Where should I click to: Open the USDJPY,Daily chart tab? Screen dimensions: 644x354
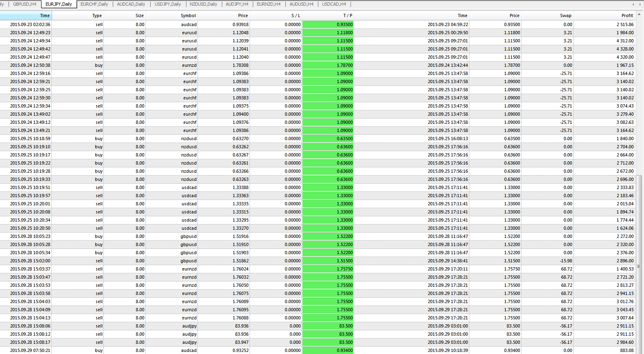pyautogui.click(x=168, y=4)
